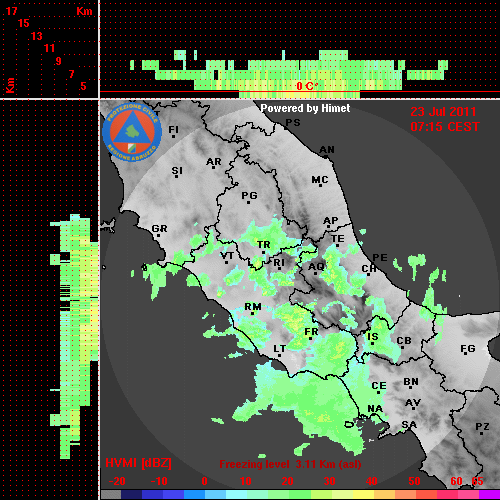Click the PG city marker
This screenshot has width=500, height=500.
249,202
